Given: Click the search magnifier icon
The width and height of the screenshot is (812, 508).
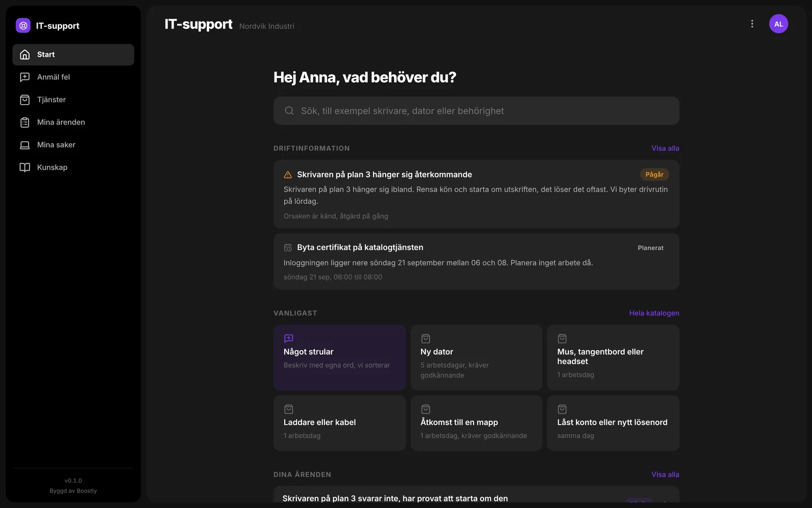Looking at the screenshot, I should [289, 111].
